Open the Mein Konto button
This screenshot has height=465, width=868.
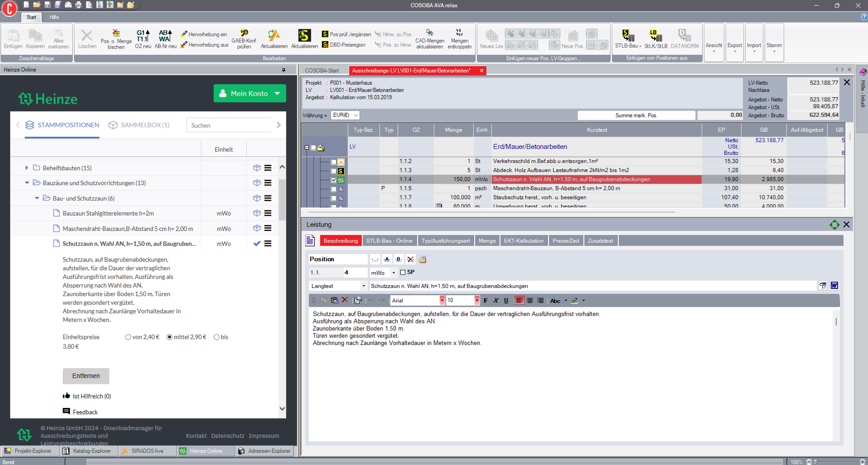[249, 93]
